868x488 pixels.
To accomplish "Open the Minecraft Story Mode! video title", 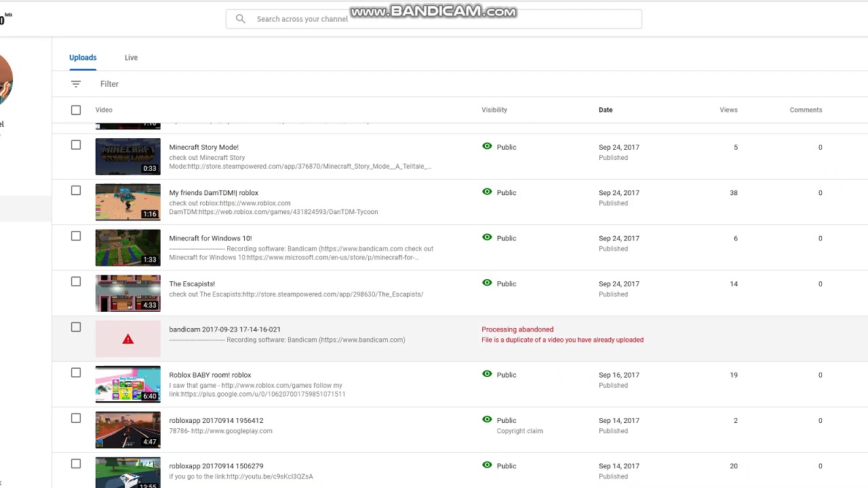I will (203, 147).
